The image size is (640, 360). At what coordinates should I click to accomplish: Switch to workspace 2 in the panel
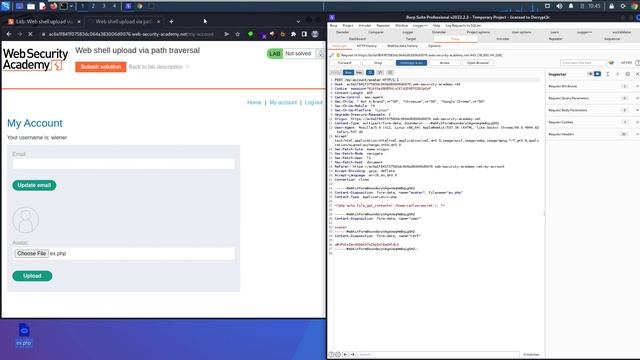tap(93, 6)
